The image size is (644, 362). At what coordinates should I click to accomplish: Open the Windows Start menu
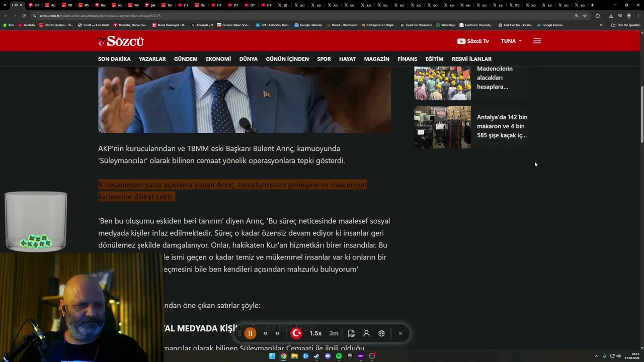(272, 356)
